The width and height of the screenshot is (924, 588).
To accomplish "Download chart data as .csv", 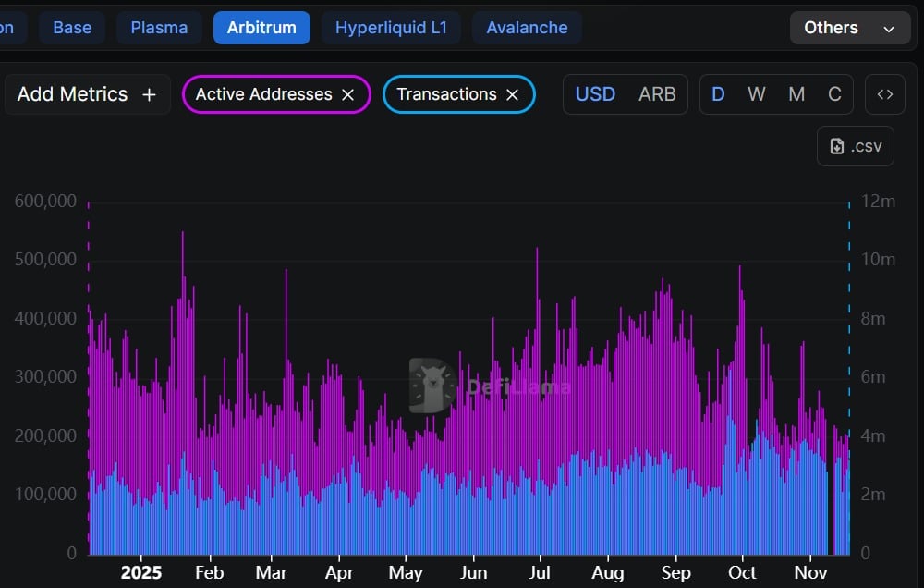I will (856, 146).
